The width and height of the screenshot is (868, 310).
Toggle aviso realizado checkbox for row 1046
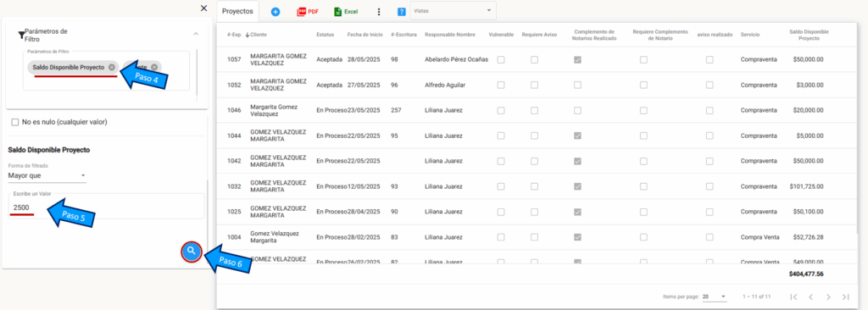pos(709,110)
